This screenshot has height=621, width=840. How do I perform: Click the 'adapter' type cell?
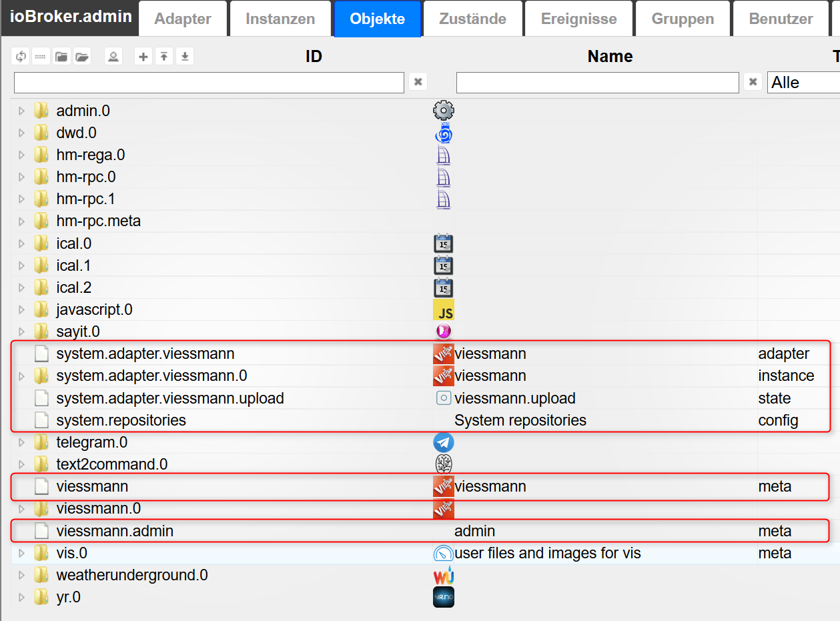(x=783, y=354)
